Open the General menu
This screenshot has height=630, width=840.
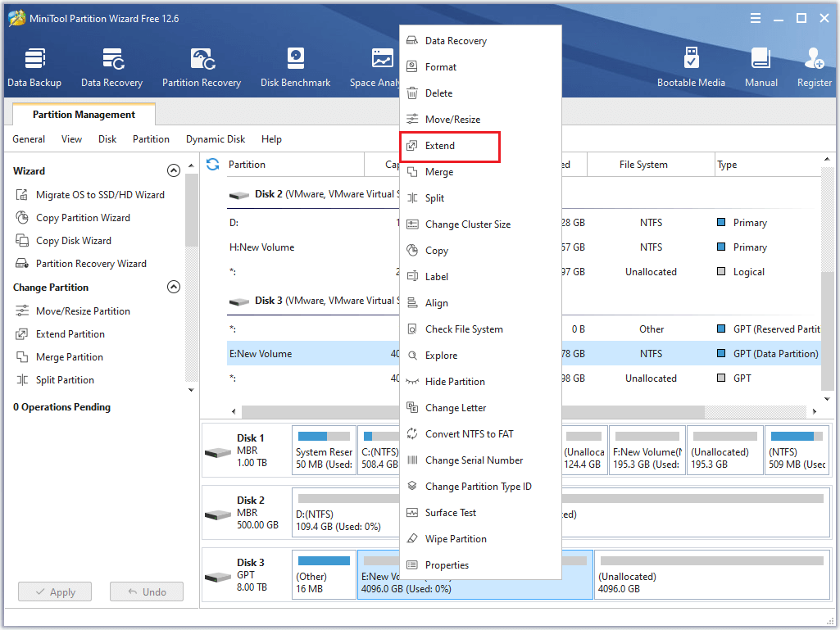(x=29, y=139)
